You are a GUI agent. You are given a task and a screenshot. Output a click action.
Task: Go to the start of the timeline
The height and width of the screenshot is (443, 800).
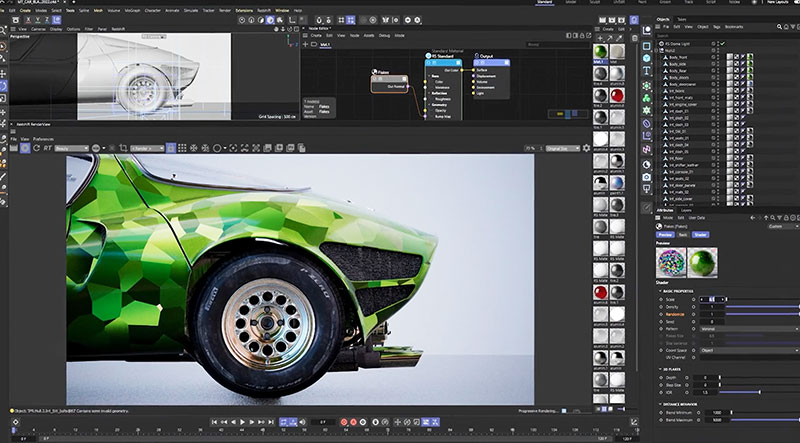214,422
